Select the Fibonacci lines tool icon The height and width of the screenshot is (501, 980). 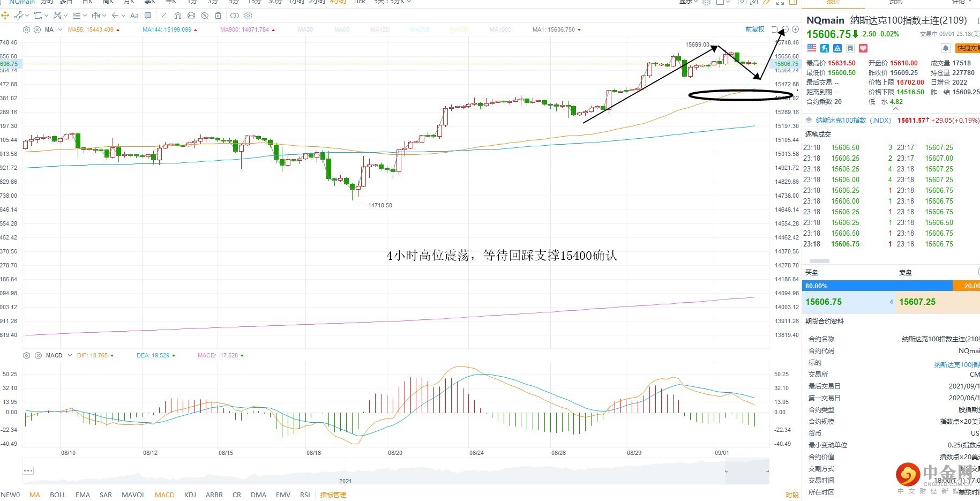[76, 16]
